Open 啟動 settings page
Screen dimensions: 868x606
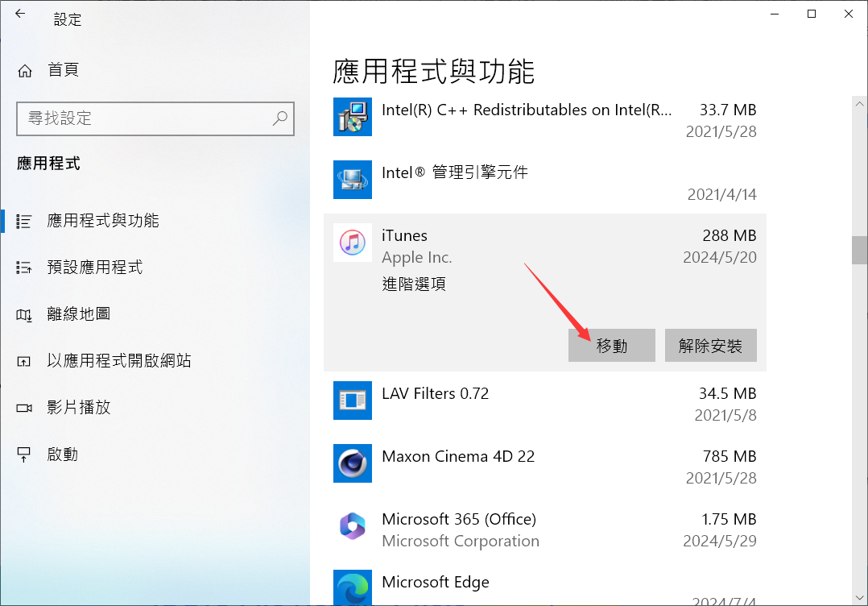coord(155,454)
